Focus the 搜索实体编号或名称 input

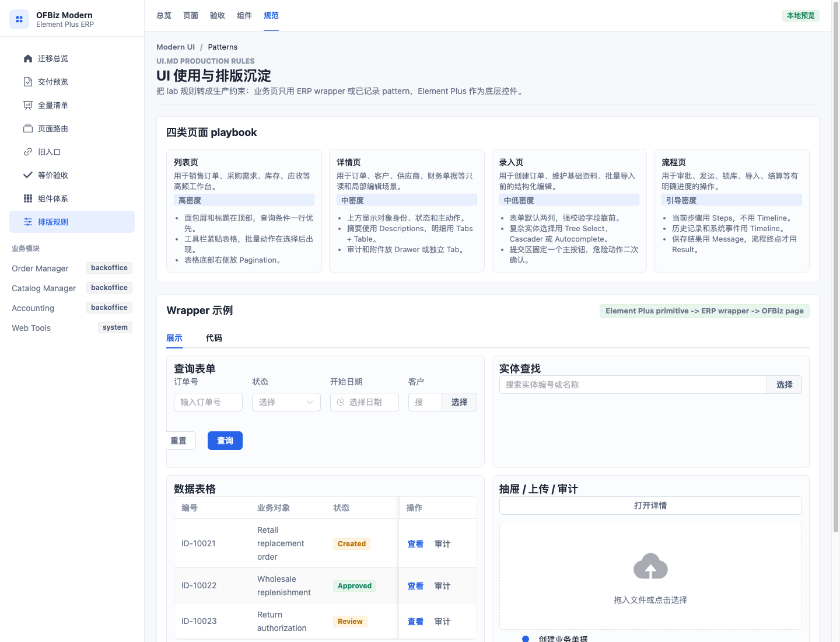point(633,385)
